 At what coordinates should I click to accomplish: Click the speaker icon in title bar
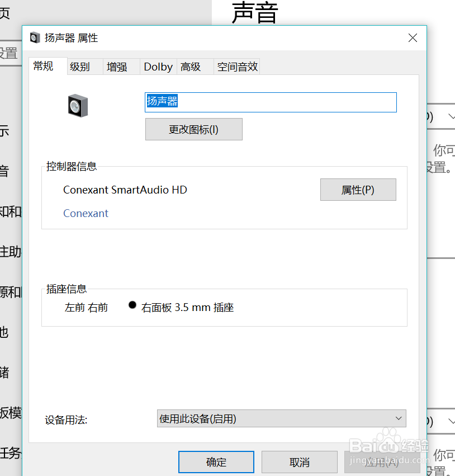click(x=35, y=38)
